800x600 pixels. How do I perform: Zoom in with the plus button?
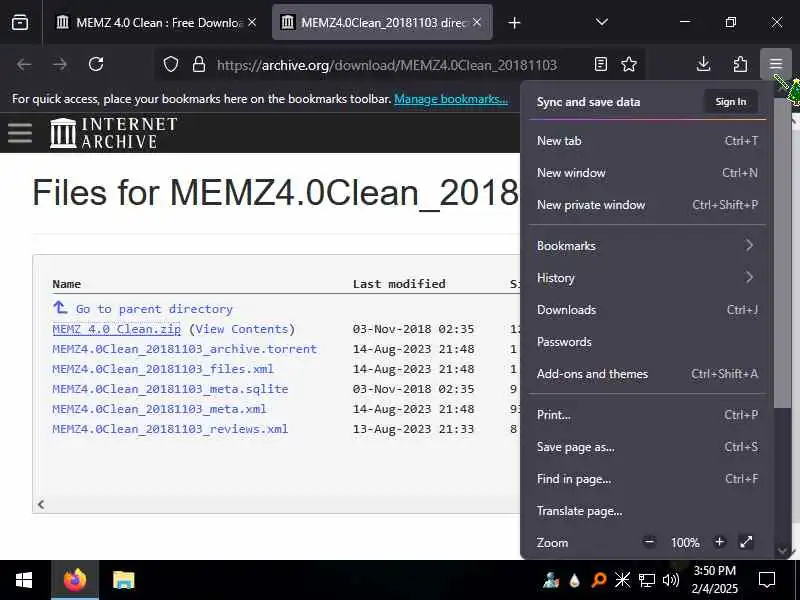click(719, 542)
